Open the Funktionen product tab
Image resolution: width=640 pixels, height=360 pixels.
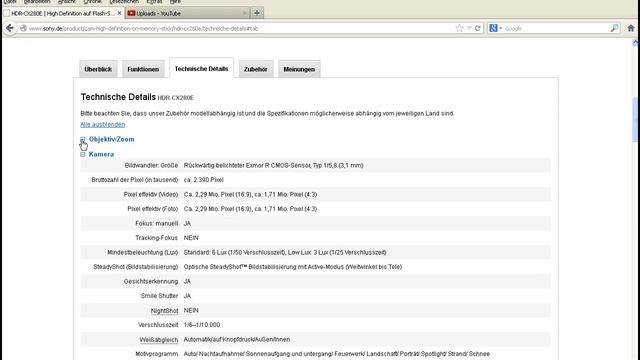click(x=143, y=69)
